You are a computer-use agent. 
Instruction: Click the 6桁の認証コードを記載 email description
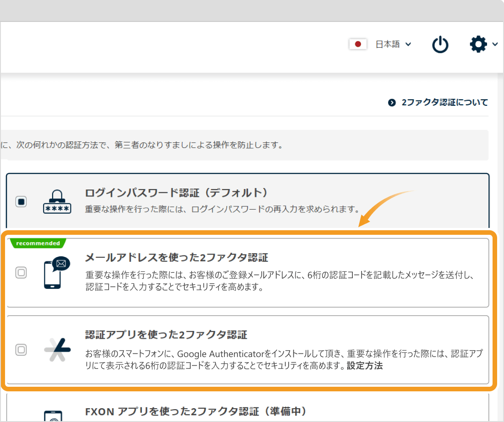(x=280, y=281)
